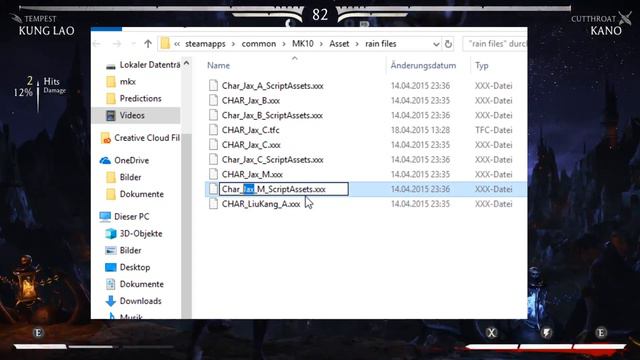The image size is (640, 360).
Task: Click inside the Char_Jax_M_ScriptAssets rename field
Action: [284, 189]
